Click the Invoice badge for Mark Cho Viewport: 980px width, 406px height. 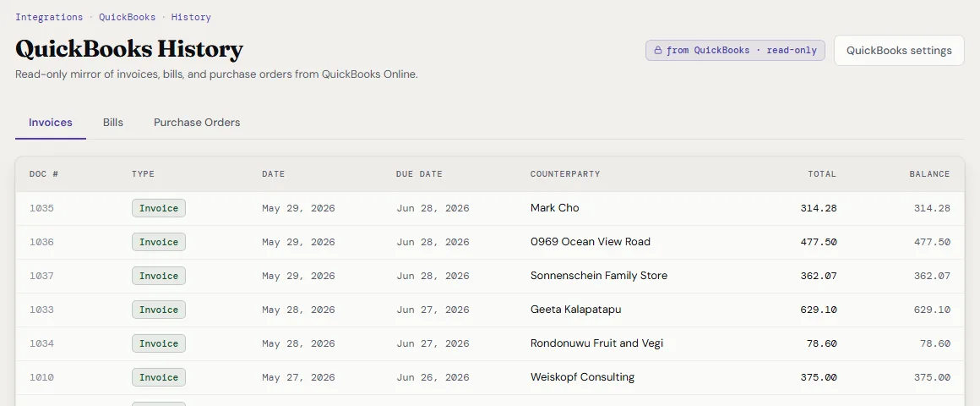click(x=159, y=208)
